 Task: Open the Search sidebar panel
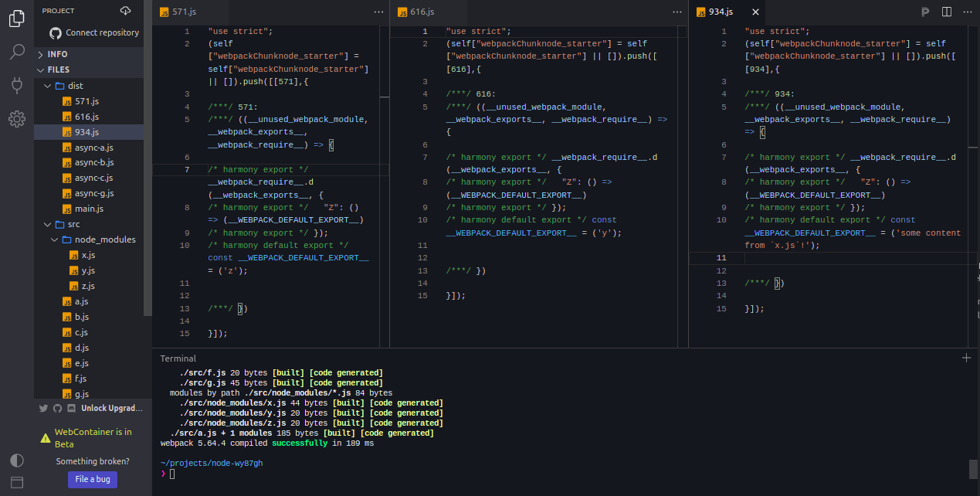(16, 52)
